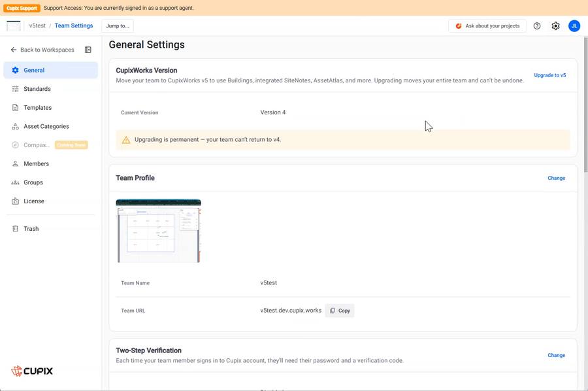This screenshot has height=391, width=588.
Task: Click the Standards sliders icon
Action: [x=16, y=89]
